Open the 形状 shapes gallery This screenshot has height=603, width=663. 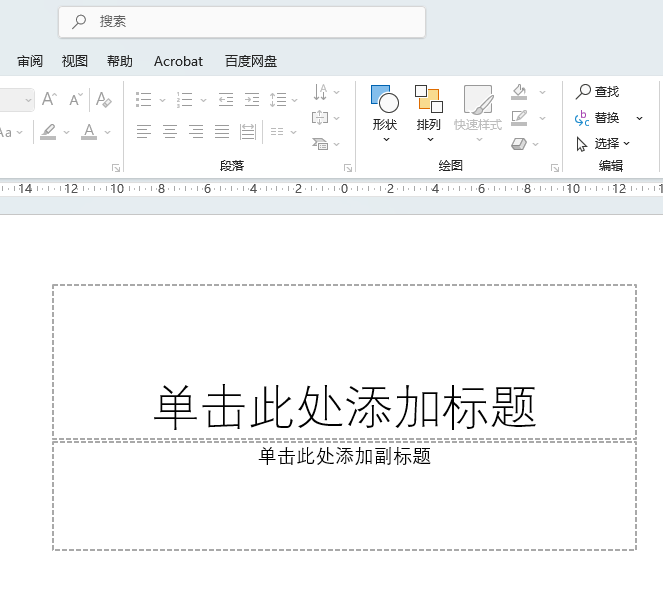click(x=385, y=114)
